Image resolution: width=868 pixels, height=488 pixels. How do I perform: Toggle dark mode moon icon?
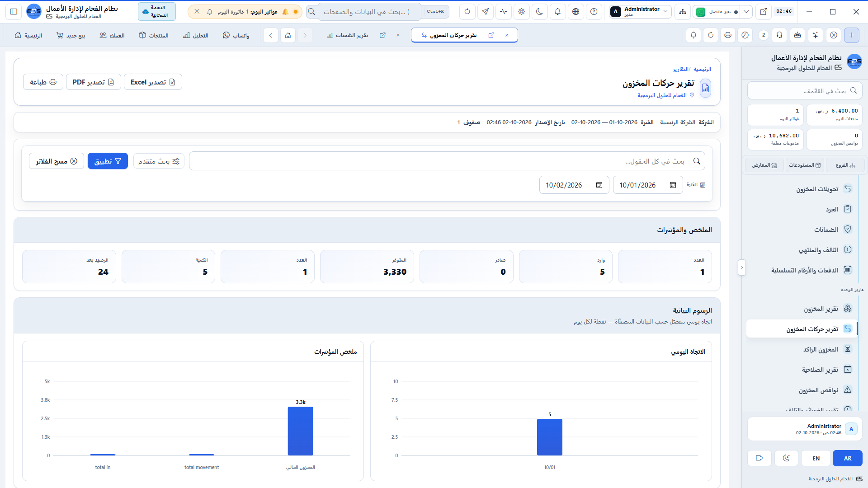coord(540,12)
